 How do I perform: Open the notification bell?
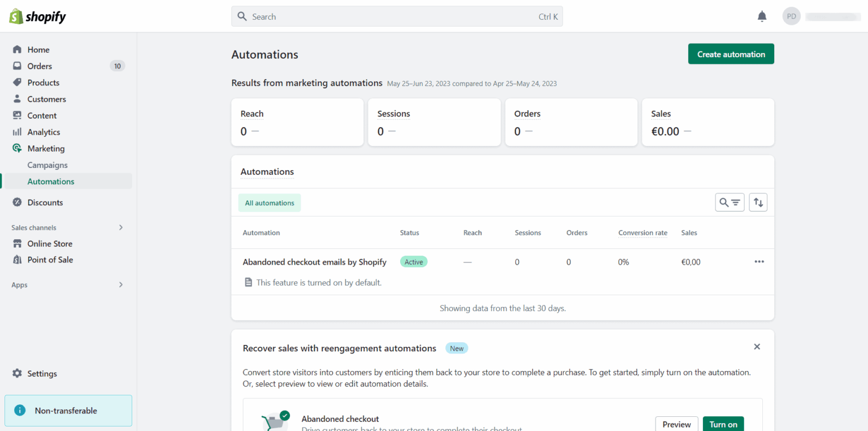point(762,16)
